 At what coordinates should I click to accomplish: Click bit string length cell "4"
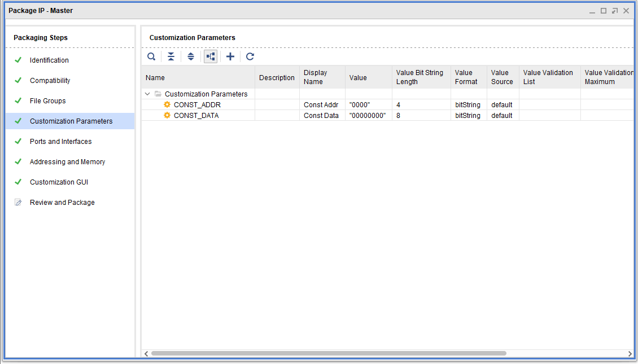(x=421, y=105)
